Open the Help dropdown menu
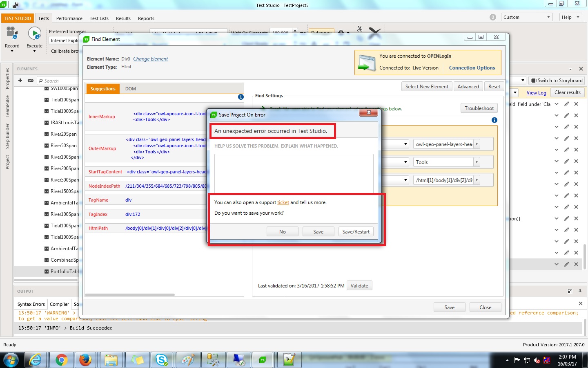 [570, 17]
